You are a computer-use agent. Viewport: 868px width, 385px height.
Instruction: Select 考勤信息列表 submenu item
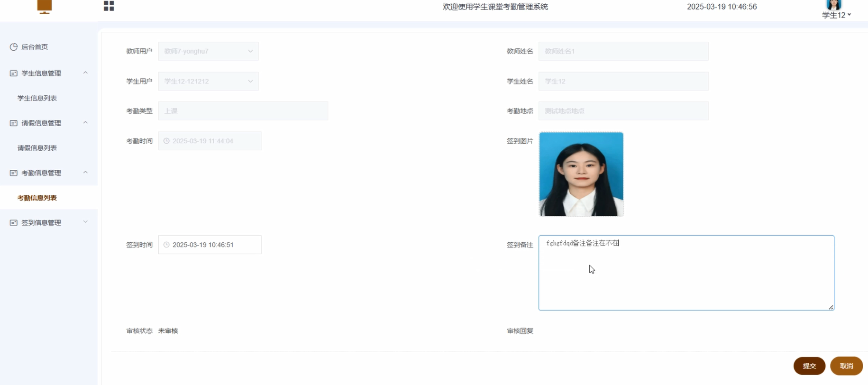point(37,198)
